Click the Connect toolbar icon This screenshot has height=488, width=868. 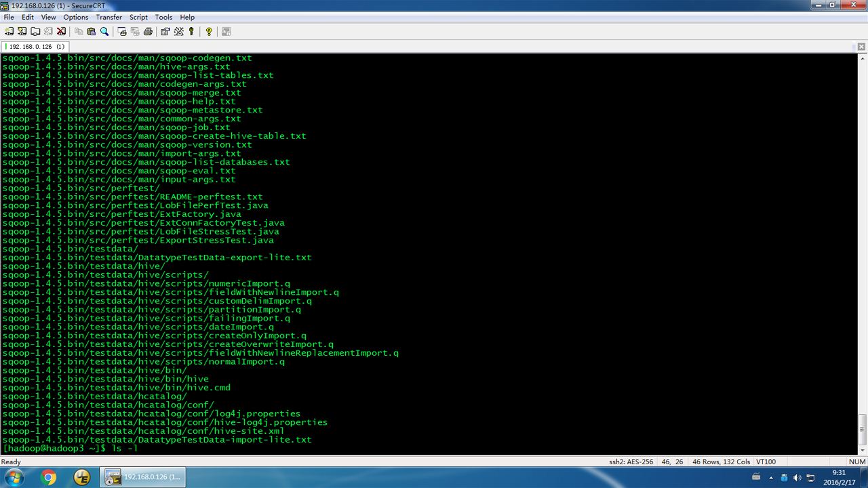(9, 31)
